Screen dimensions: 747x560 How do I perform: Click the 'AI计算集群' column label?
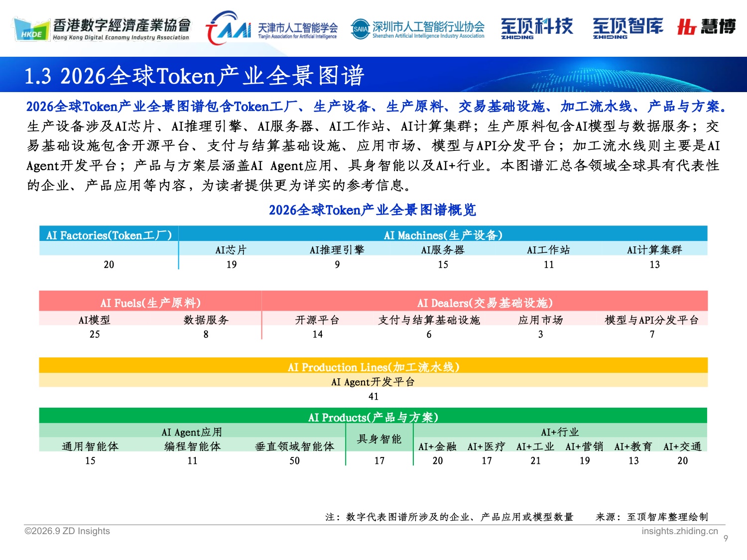(x=654, y=250)
